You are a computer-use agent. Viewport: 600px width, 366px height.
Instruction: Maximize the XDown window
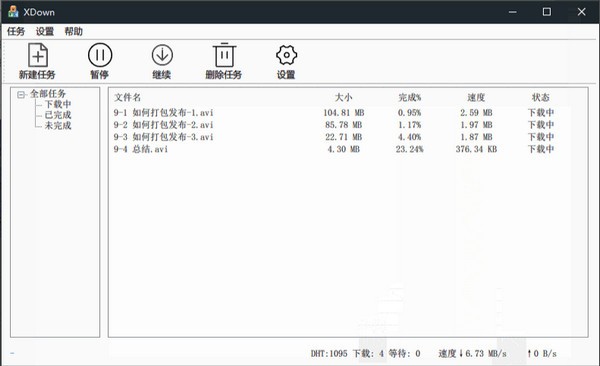(x=547, y=12)
